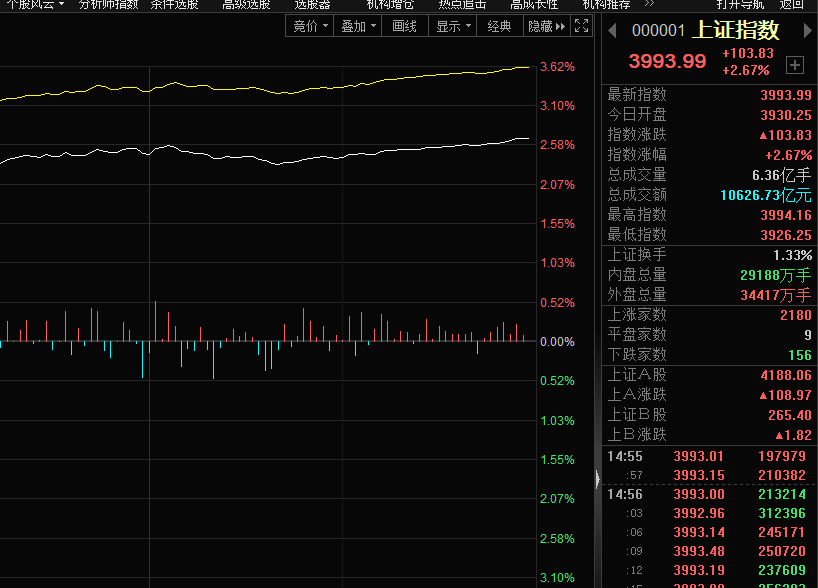Add 上证指数 to watchlist with plus icon
818x588 pixels.
point(795,65)
